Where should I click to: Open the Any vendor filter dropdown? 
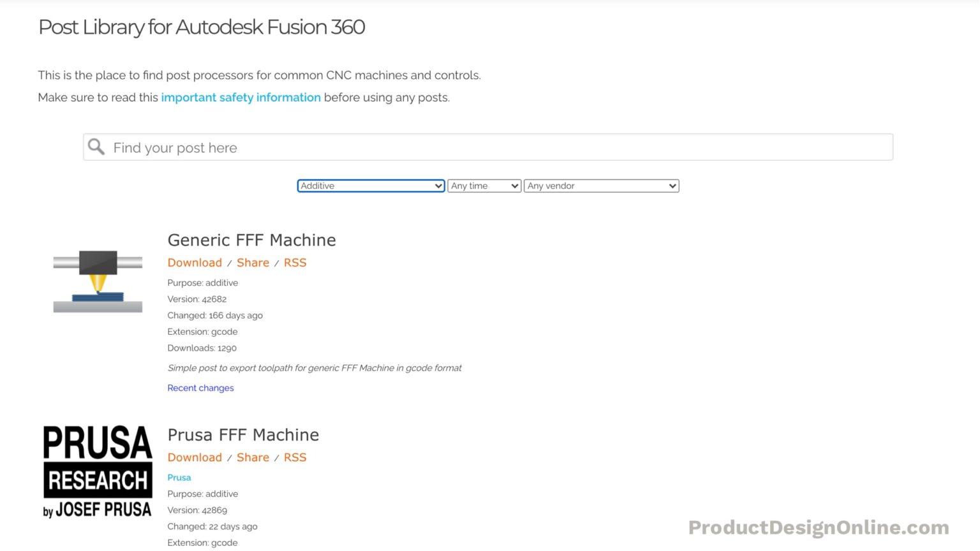point(600,186)
